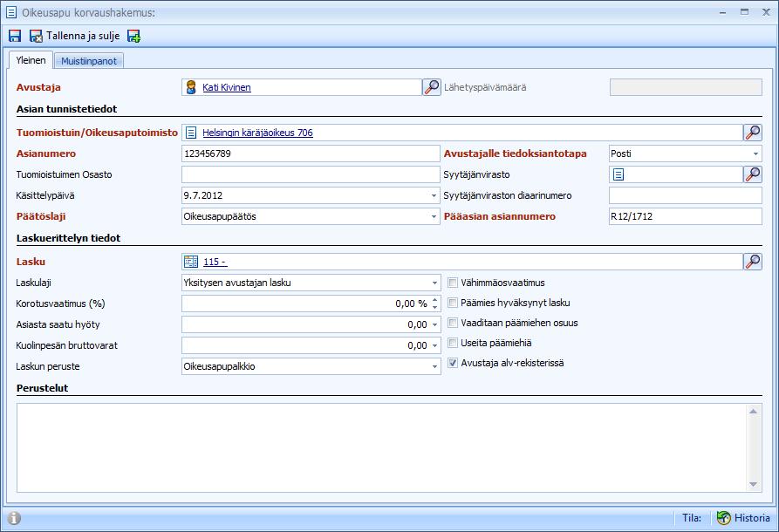Open the 115 - invoice link
The image size is (779, 532).
(215, 262)
